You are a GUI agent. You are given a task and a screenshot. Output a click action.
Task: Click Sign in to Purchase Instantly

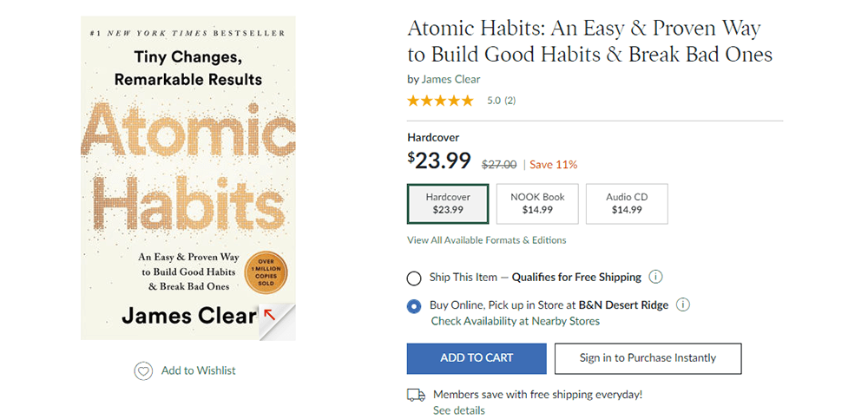(648, 357)
